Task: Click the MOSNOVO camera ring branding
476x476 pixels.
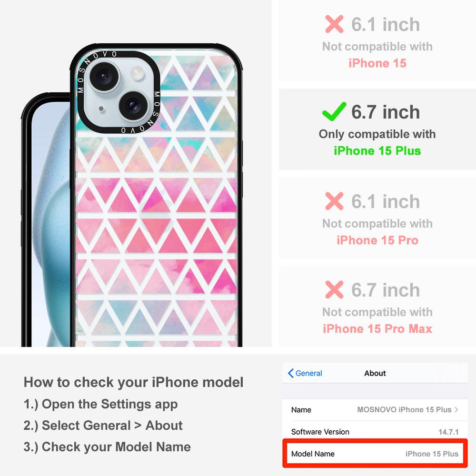Action: [119, 93]
